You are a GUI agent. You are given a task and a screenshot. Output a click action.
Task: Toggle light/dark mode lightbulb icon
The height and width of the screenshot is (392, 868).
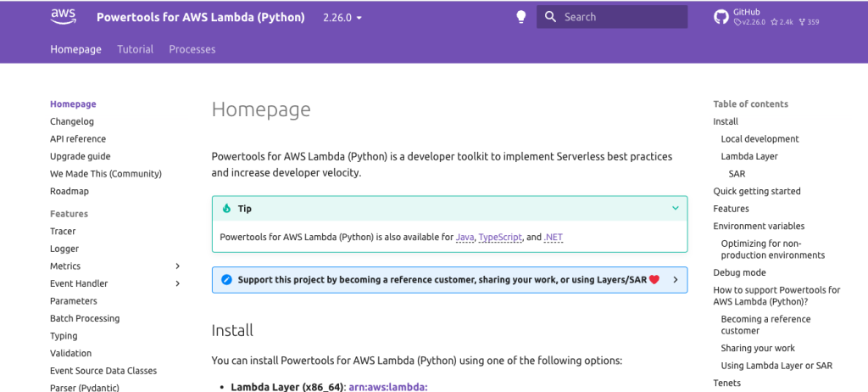521,17
